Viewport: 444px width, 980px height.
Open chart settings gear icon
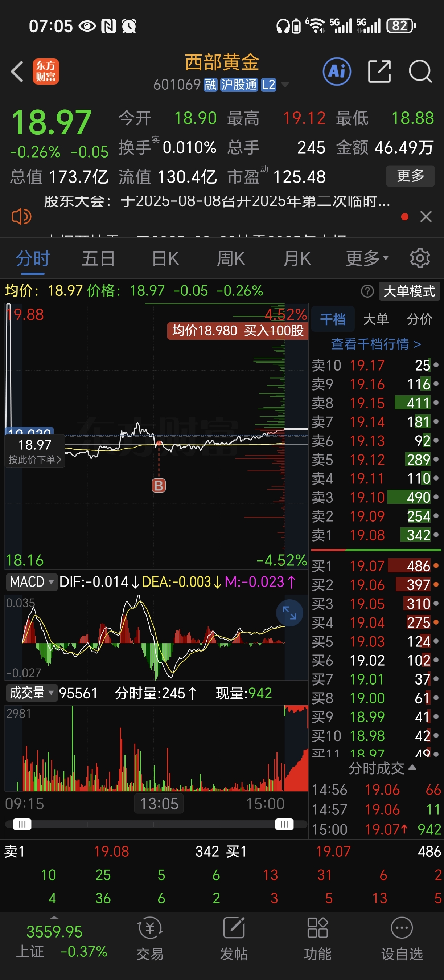(x=420, y=258)
